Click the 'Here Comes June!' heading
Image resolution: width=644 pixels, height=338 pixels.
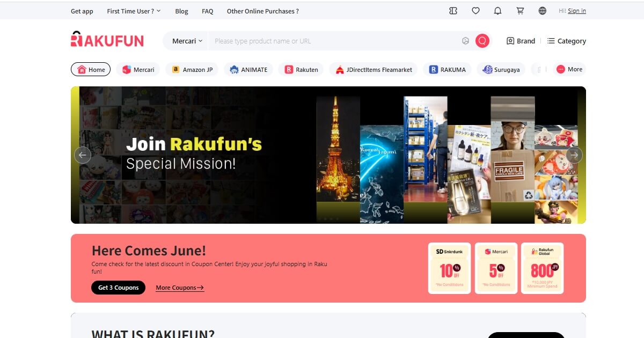[x=149, y=251]
